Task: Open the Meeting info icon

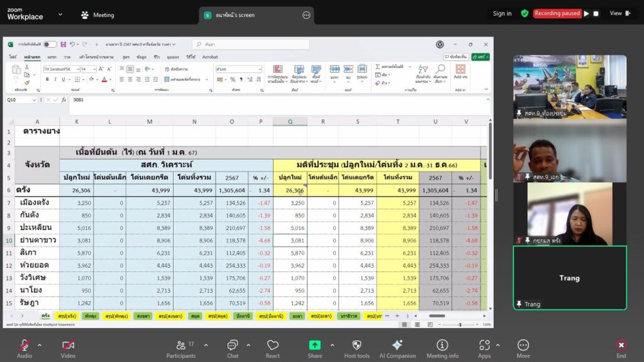Action: point(442,345)
